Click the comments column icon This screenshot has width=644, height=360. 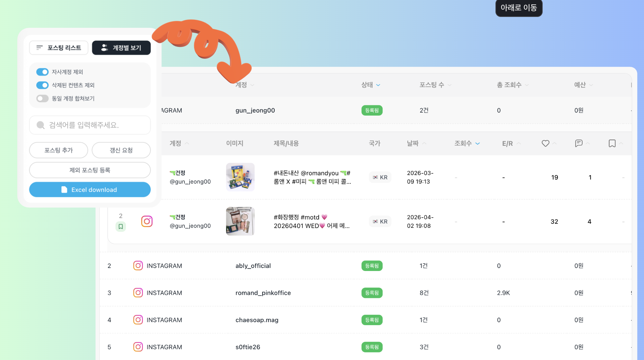pos(579,143)
